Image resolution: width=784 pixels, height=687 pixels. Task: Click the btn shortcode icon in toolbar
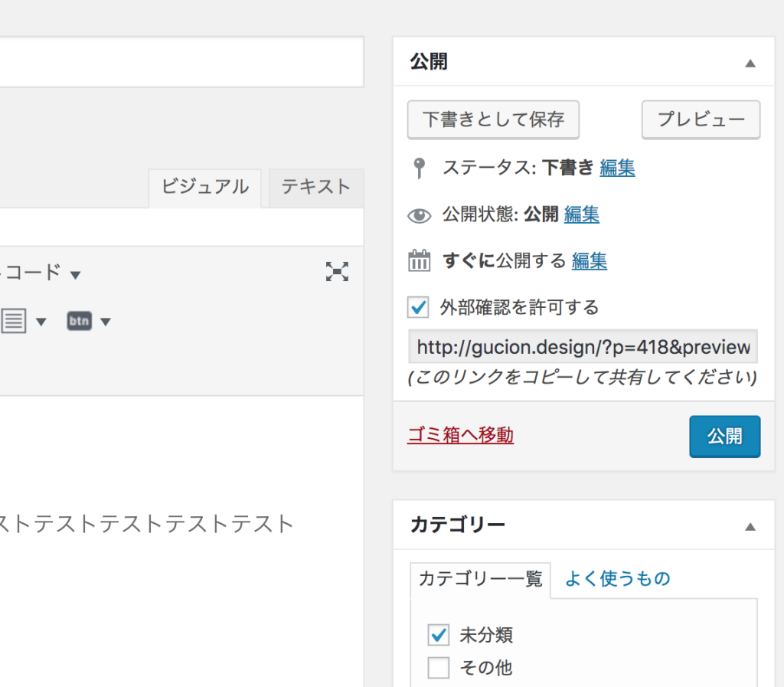pos(79,321)
